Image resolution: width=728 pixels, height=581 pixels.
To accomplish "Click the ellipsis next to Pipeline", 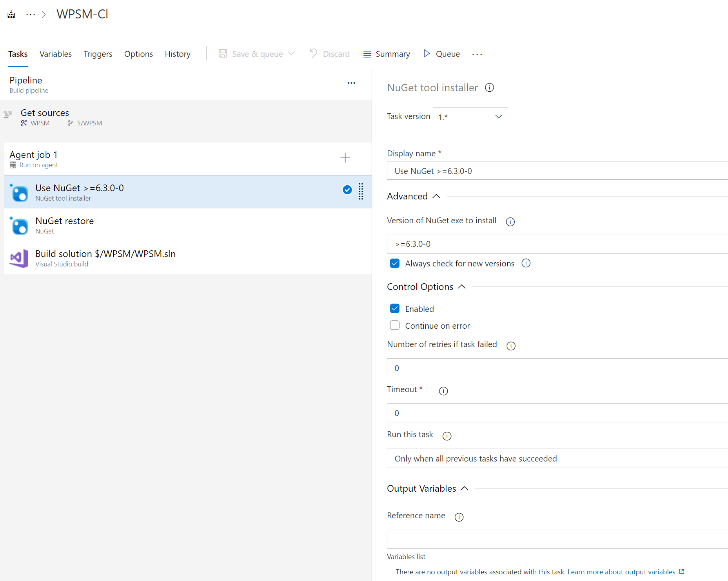I will point(351,83).
